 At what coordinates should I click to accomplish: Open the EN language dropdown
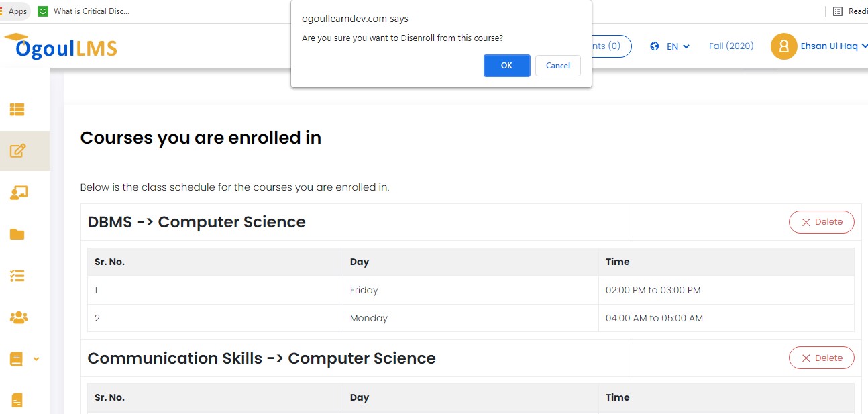(x=677, y=46)
